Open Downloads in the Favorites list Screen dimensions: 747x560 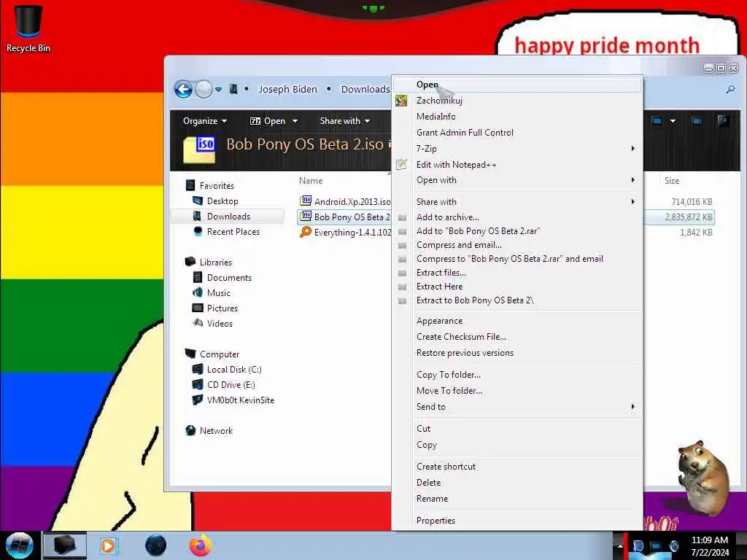tap(228, 216)
